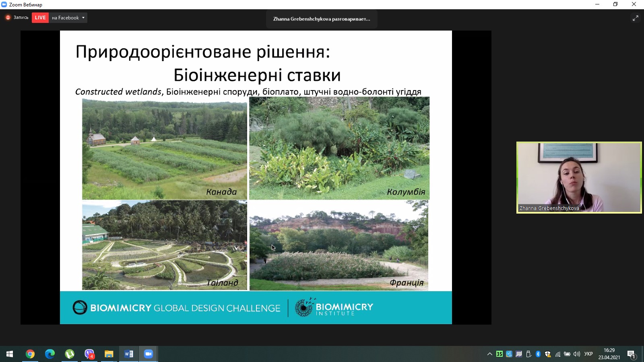Open the Bluetooth icon in system tray

point(539,354)
